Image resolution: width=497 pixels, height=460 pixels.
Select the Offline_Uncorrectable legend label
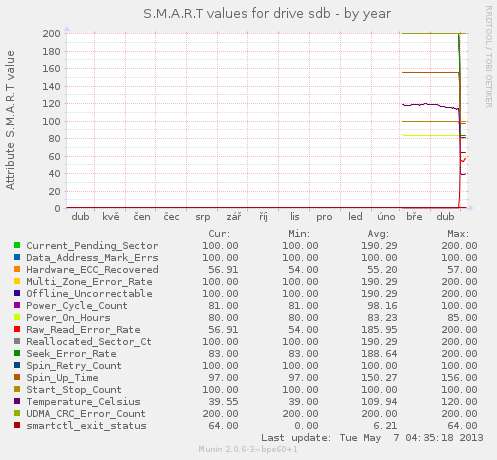tap(89, 294)
